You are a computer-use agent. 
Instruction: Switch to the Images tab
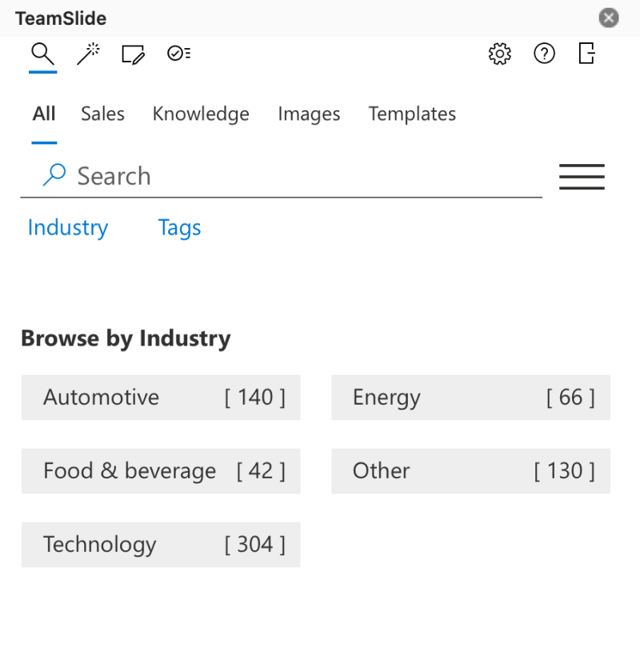pos(309,114)
